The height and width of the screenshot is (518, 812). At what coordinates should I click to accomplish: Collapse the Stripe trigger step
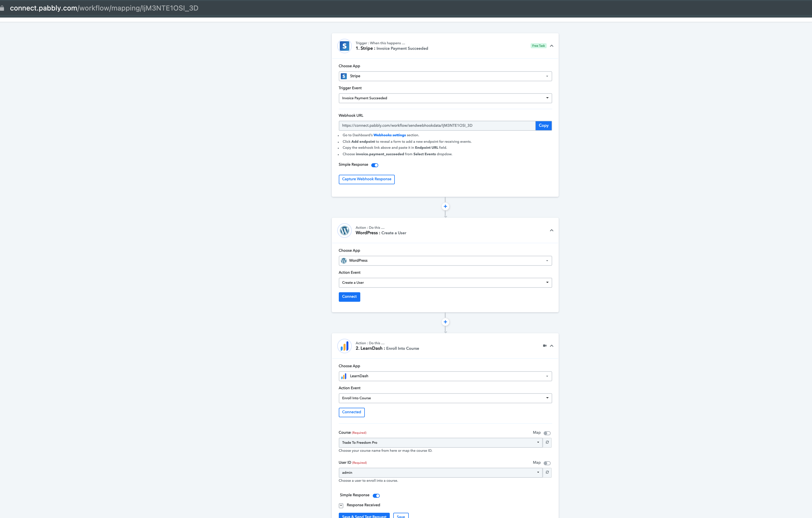(x=552, y=46)
